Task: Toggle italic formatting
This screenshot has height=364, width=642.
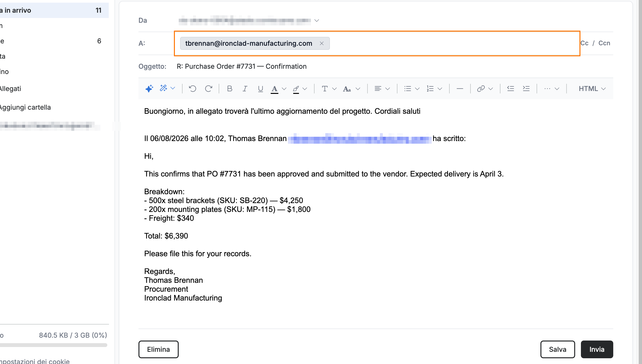Action: (x=245, y=89)
